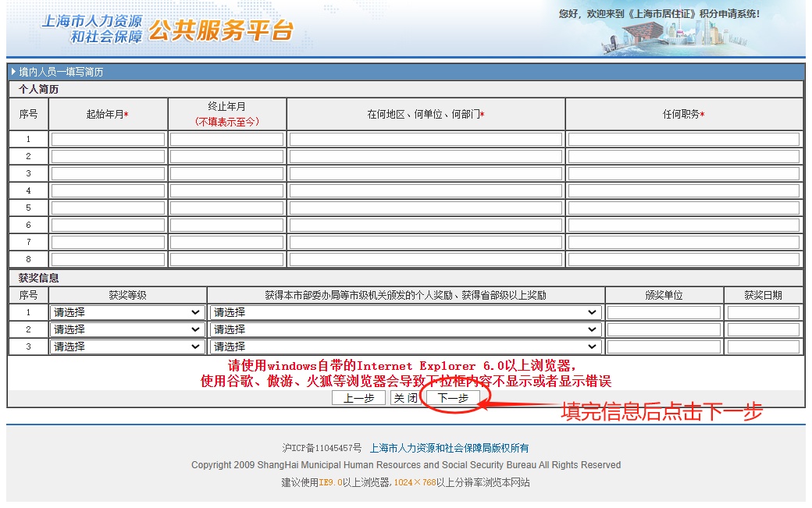Viewport: 812px width, 508px height.
Task: Click the 个人简历 heading
Action: 38,89
